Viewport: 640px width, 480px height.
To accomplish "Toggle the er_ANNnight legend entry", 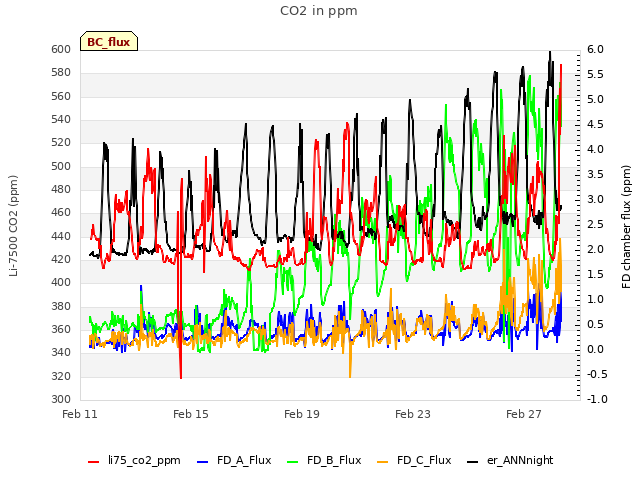I will point(510,461).
